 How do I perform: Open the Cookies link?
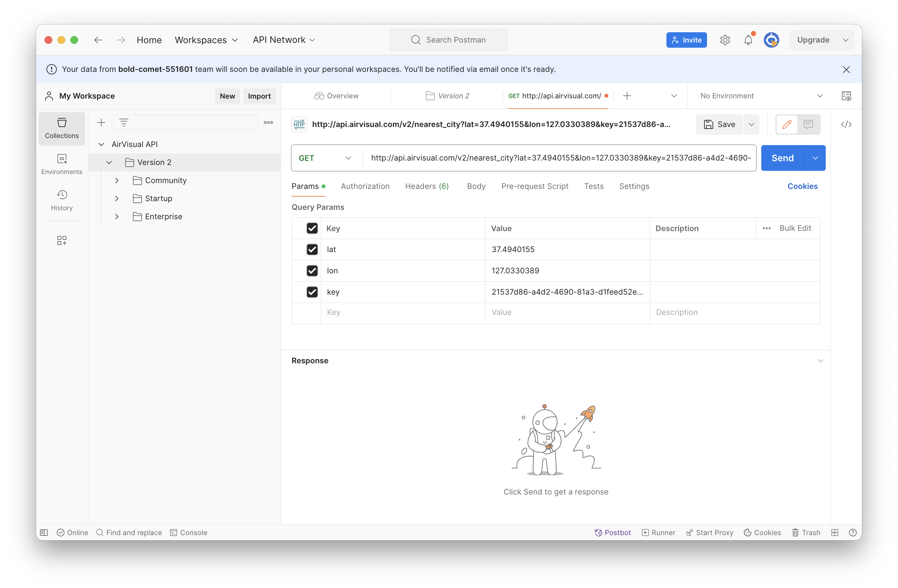pyautogui.click(x=802, y=186)
